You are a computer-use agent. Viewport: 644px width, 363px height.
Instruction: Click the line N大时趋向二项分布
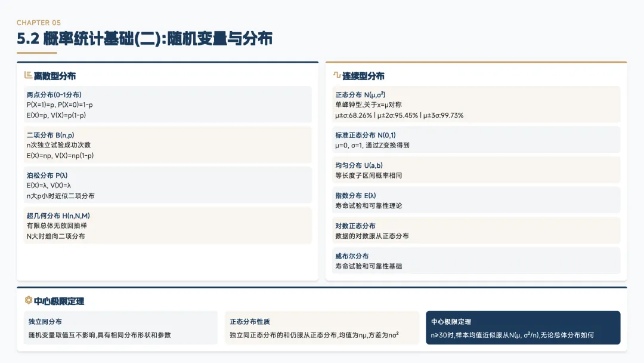click(56, 236)
